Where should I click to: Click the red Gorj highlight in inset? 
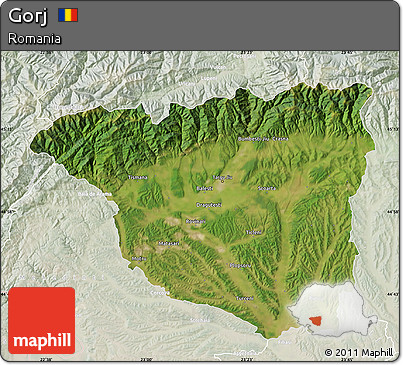[315, 321]
